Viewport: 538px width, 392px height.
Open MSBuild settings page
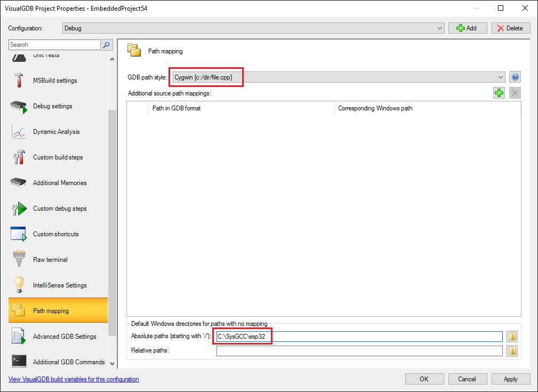click(x=58, y=81)
